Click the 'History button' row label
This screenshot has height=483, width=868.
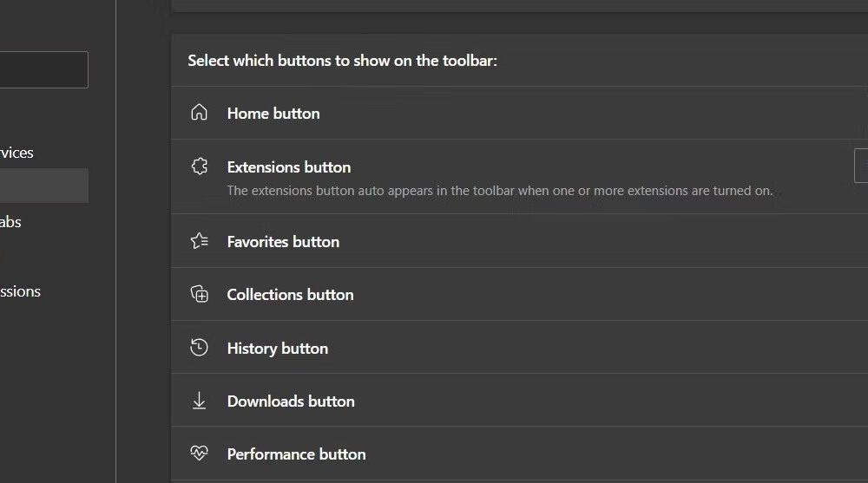278,349
